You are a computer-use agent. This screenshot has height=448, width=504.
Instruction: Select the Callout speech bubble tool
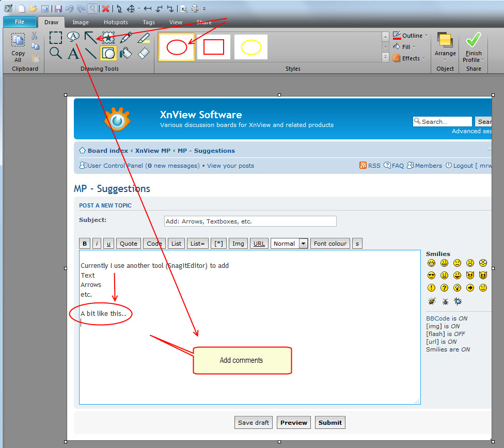(x=73, y=37)
